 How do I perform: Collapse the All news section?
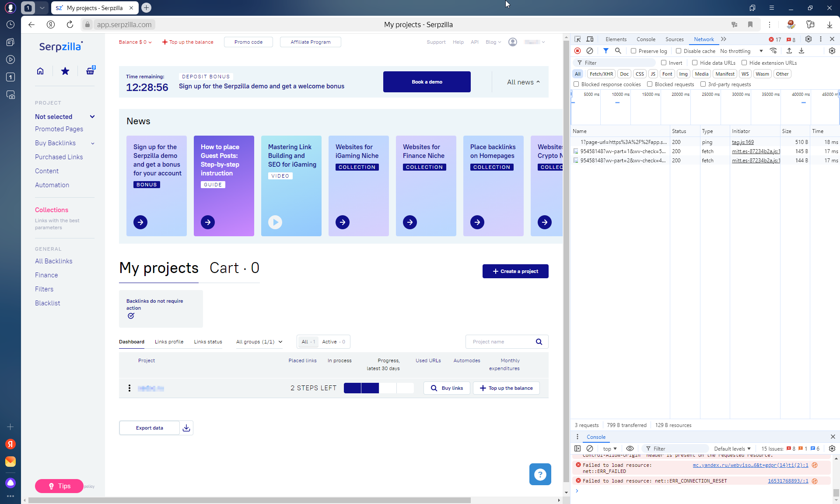coord(523,82)
